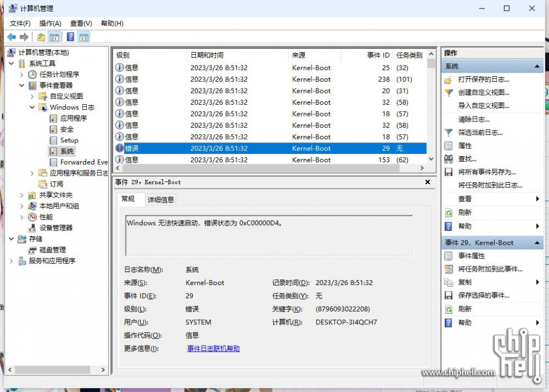
Task: Click the Forward arrow toolbar icon
Action: tap(24, 37)
